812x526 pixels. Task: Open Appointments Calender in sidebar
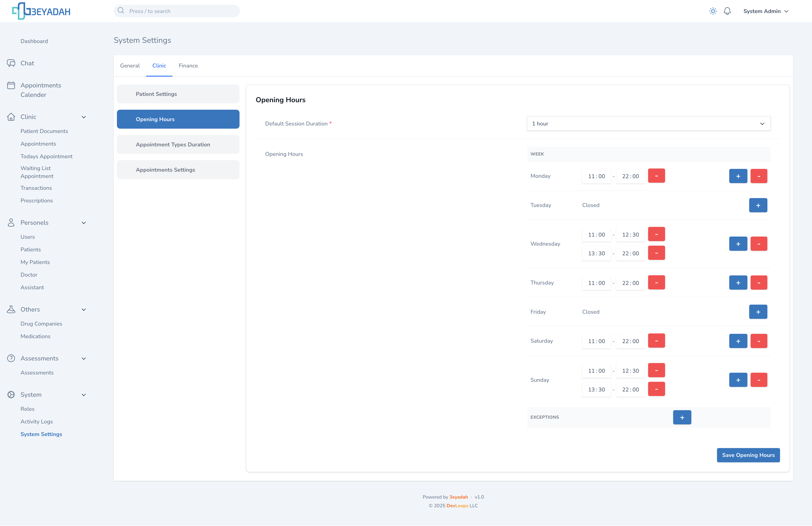coord(41,90)
